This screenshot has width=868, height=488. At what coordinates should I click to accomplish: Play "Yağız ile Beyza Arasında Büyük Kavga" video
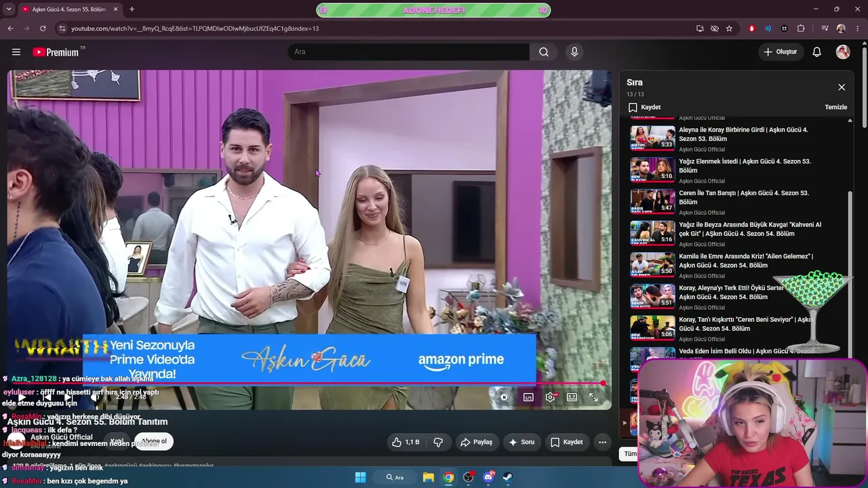750,229
